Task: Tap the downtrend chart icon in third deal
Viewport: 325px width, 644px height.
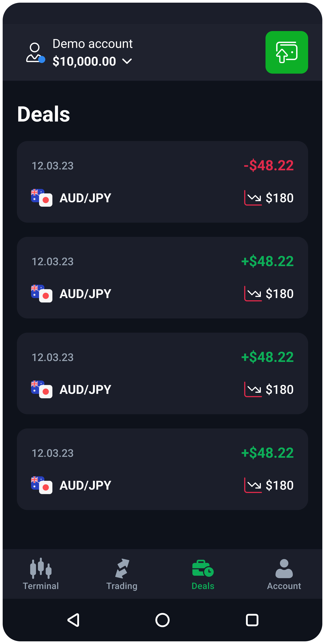Action: [253, 389]
